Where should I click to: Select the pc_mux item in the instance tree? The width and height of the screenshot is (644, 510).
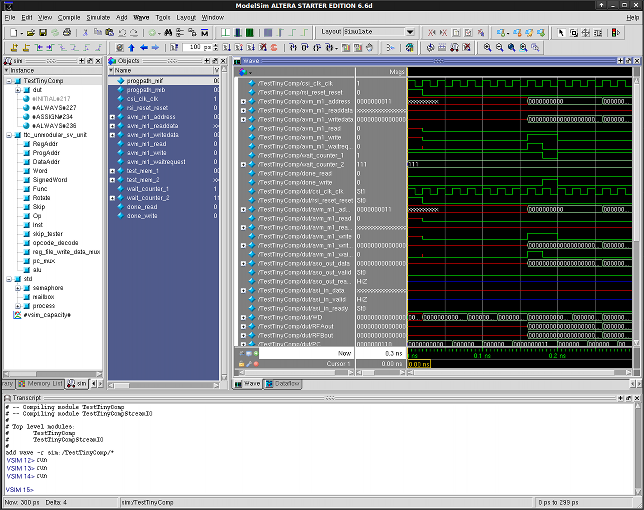click(x=44, y=260)
